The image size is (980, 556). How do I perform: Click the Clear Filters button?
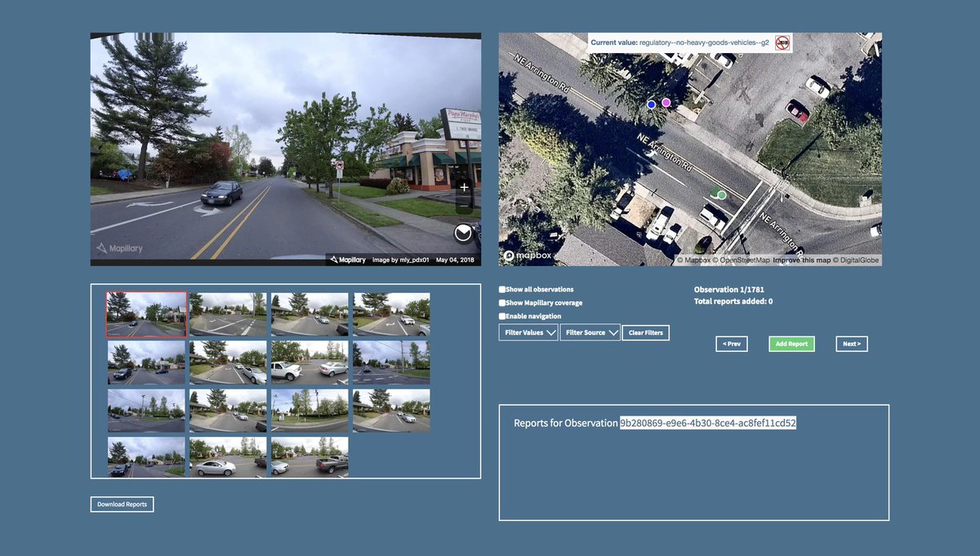[x=646, y=332]
